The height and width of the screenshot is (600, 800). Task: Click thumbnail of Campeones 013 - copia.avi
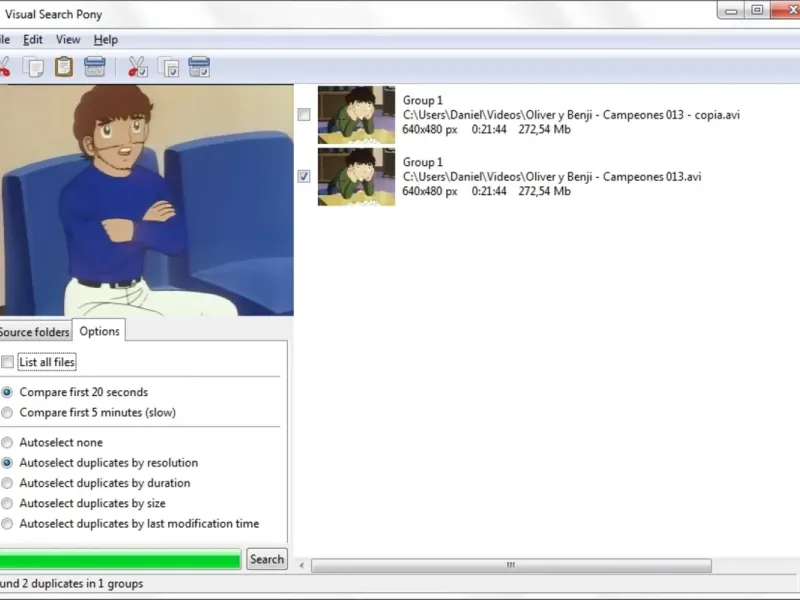pos(356,115)
